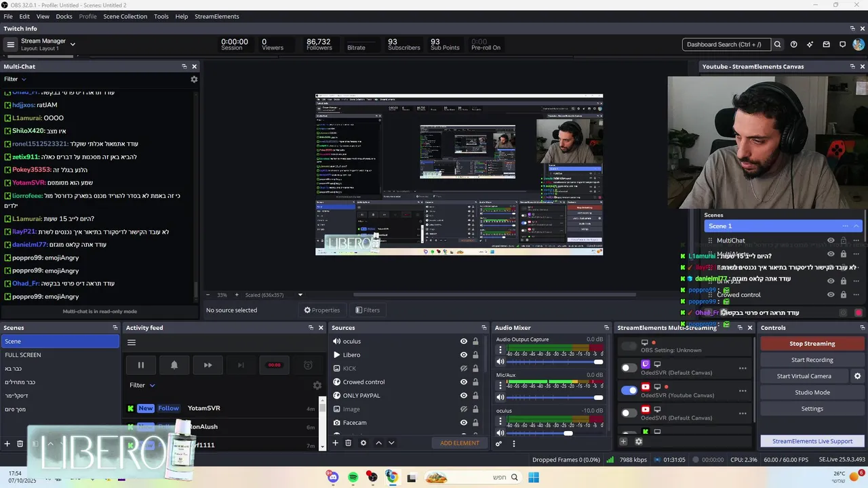Toggle visibility of oculus source
The width and height of the screenshot is (868, 488).
point(464,342)
